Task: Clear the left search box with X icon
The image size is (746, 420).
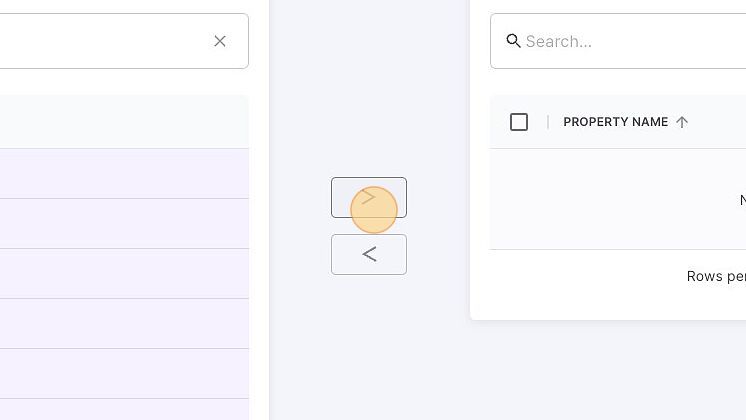Action: pos(220,41)
